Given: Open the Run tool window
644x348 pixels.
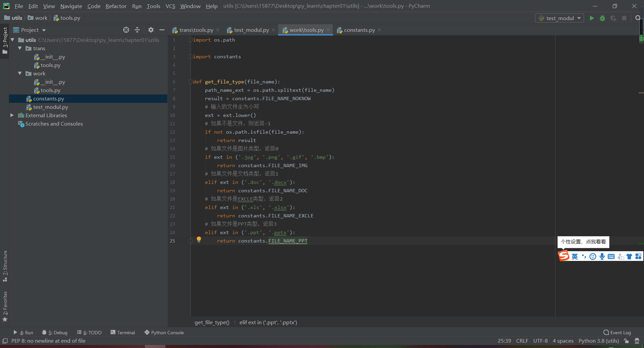Looking at the screenshot, I should click(x=23, y=333).
